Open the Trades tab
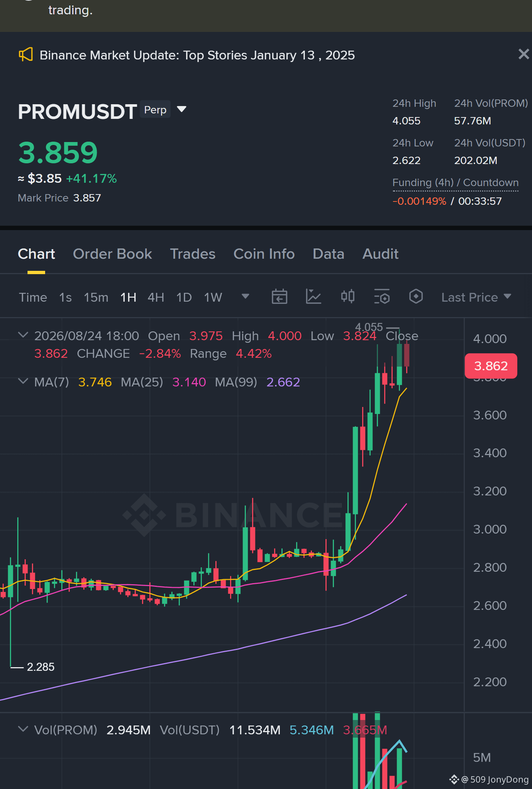The image size is (532, 789). [x=193, y=254]
